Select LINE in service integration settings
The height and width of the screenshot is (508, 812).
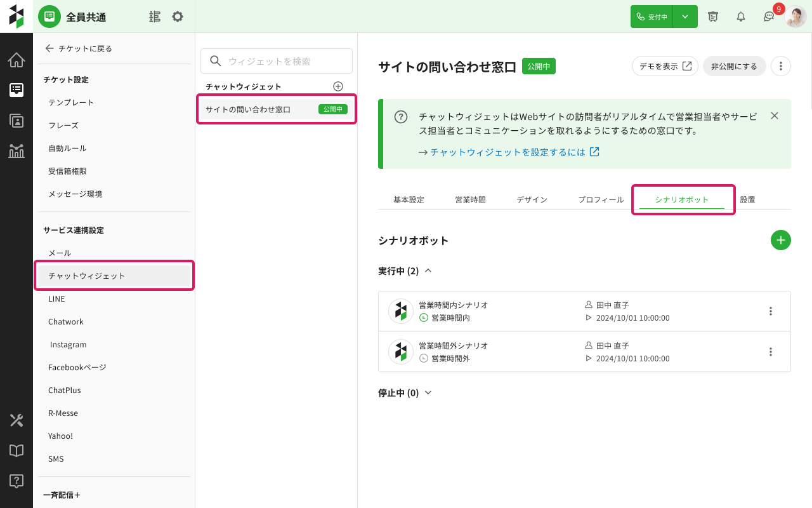pyautogui.click(x=56, y=299)
